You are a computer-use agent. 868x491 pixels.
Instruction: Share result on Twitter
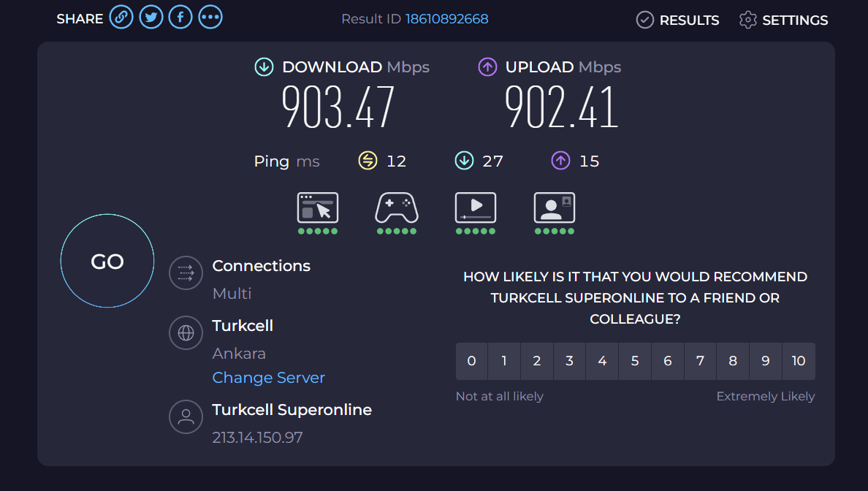click(x=151, y=17)
